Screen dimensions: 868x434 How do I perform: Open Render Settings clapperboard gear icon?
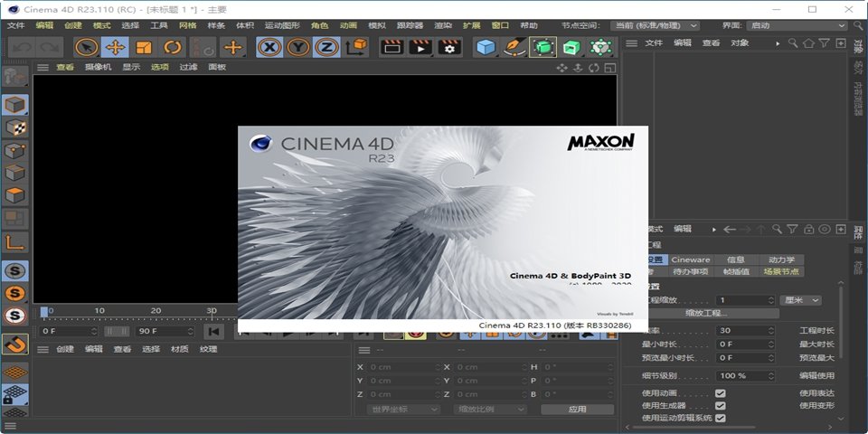pyautogui.click(x=449, y=48)
